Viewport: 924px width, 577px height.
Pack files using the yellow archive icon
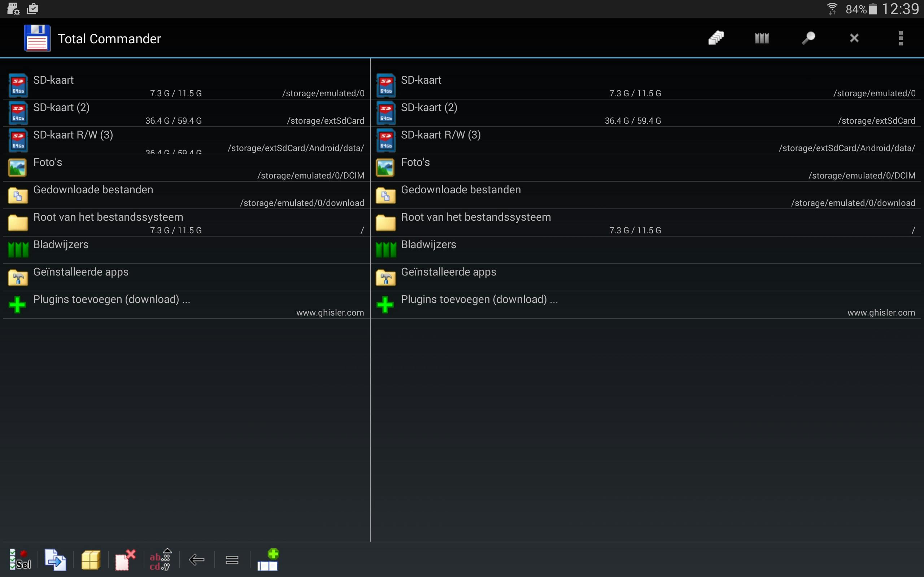pyautogui.click(x=91, y=560)
